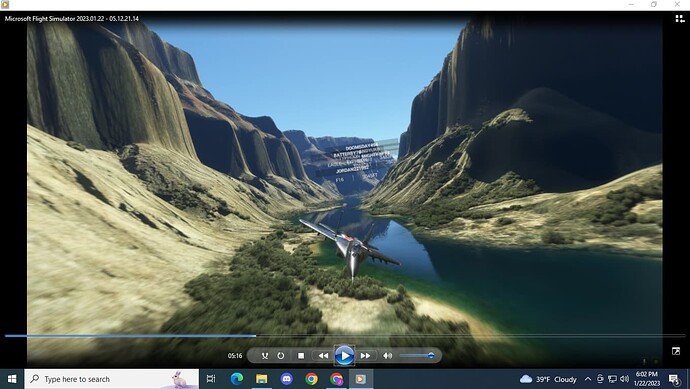Open Windows Start menu
Image resolution: width=690 pixels, height=389 pixels.
pyautogui.click(x=12, y=379)
